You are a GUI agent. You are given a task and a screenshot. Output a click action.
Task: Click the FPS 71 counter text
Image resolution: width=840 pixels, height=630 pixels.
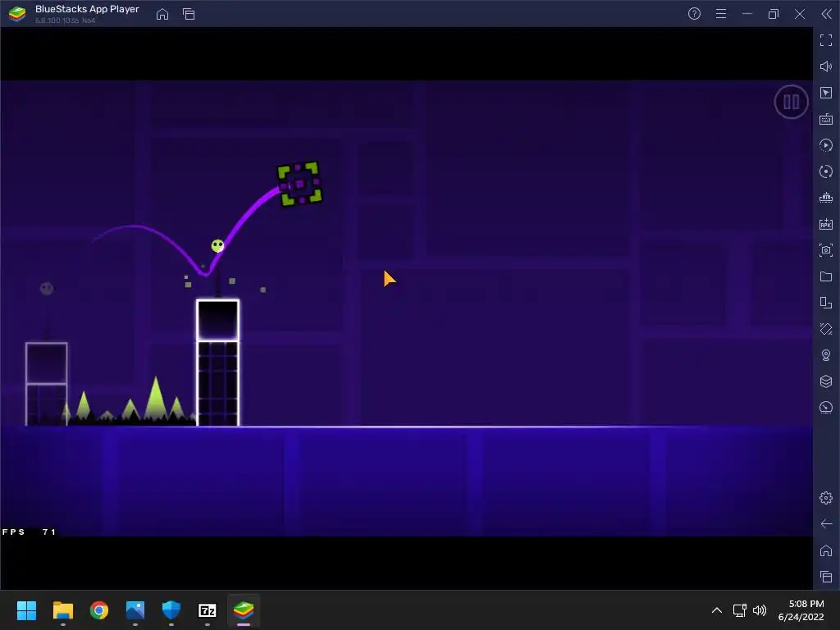pos(29,532)
